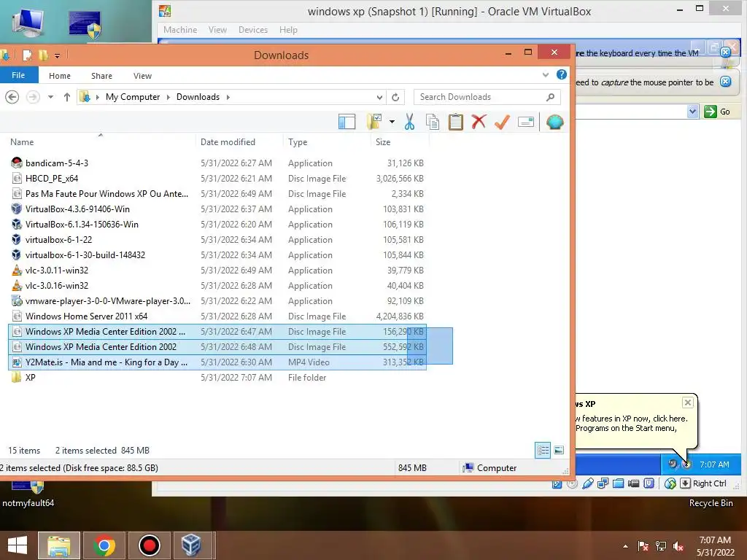Cut selected files with scissors icon
The height and width of the screenshot is (560, 747).
click(x=409, y=122)
